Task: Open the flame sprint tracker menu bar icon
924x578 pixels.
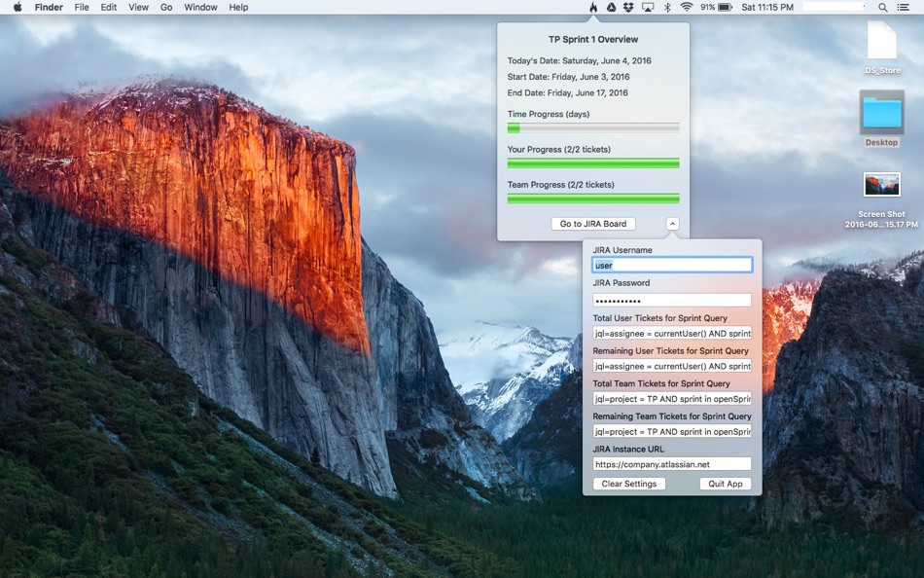Action: (593, 7)
